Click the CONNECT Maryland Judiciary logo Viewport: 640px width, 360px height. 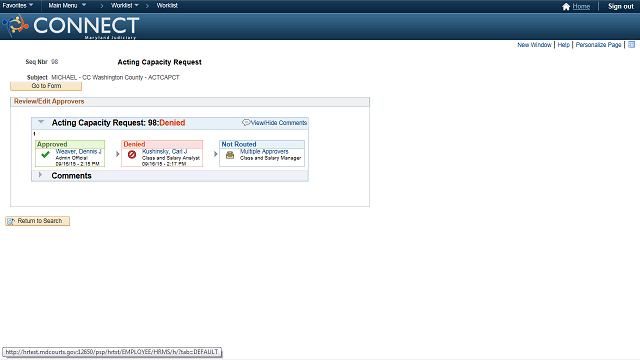(x=71, y=26)
